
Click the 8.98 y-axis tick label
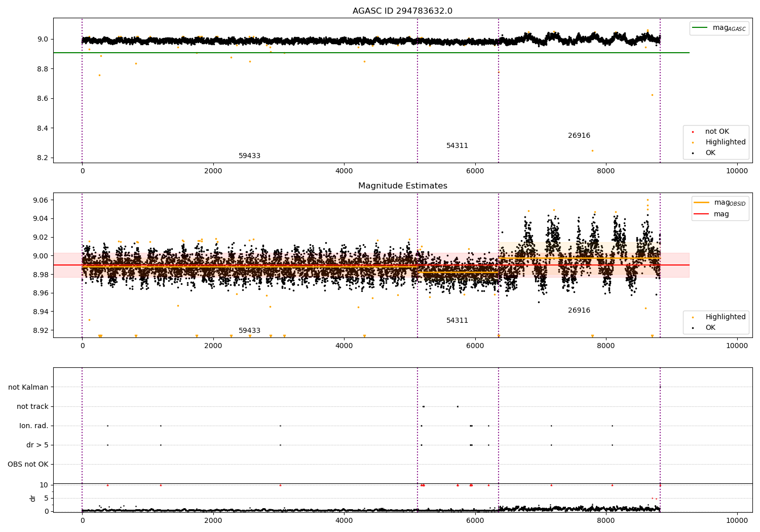tap(41, 275)
